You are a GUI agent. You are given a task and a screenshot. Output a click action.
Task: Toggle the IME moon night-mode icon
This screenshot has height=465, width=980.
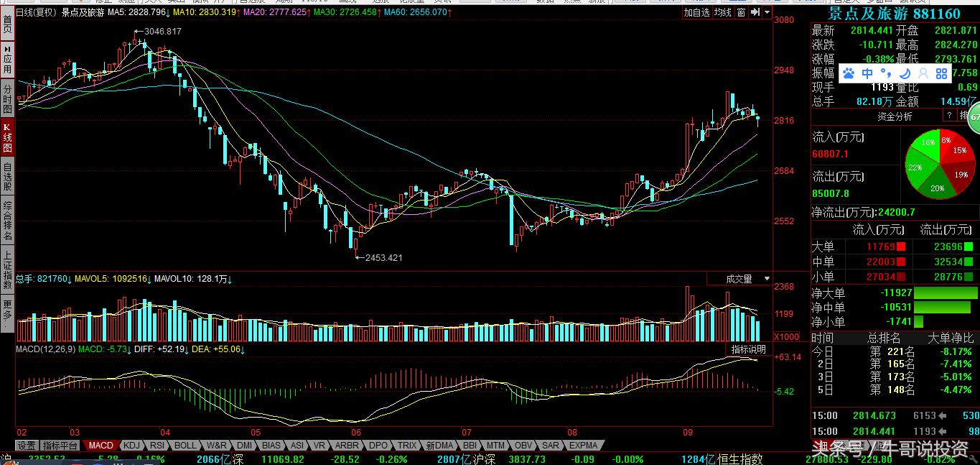point(905,73)
